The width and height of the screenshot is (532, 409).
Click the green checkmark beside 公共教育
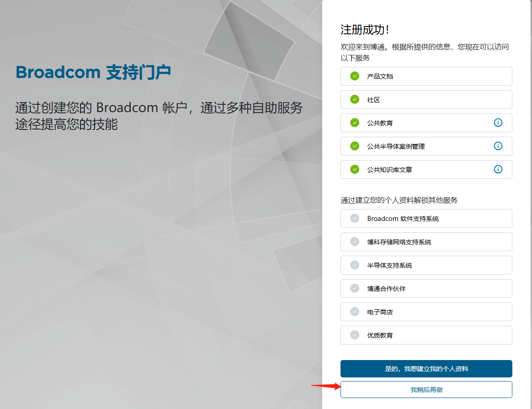point(355,123)
